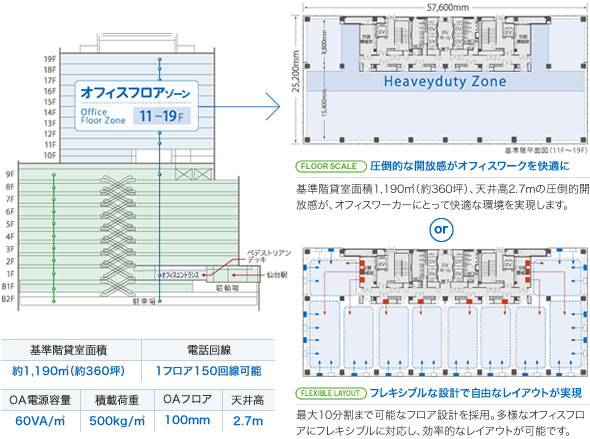Click the paragraph starting "最大10分割まで"
The width and height of the screenshot is (590, 439).
[440, 423]
